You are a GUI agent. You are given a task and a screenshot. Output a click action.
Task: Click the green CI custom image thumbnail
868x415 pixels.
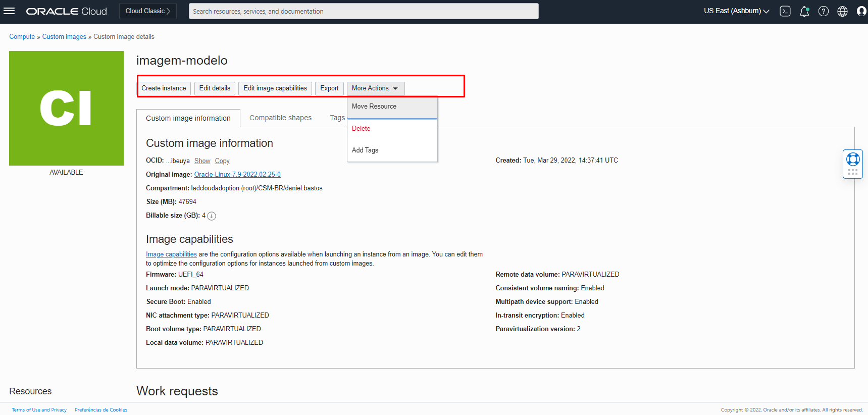pos(66,108)
